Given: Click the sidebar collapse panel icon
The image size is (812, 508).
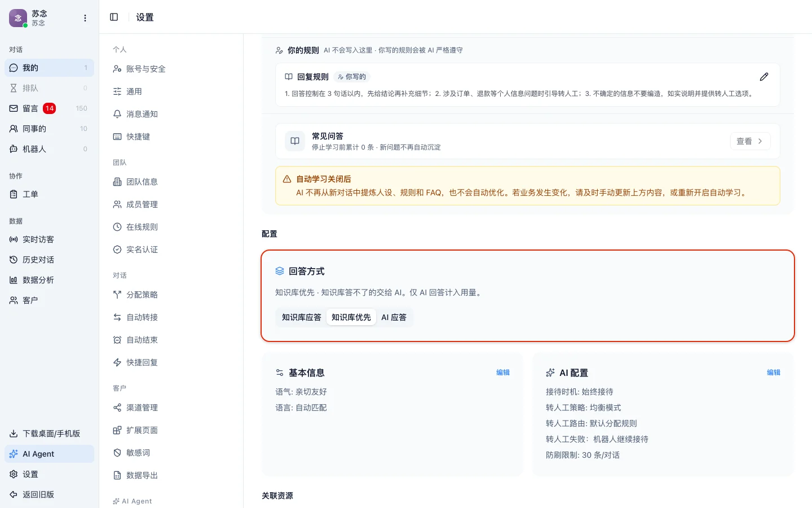Looking at the screenshot, I should [x=114, y=17].
